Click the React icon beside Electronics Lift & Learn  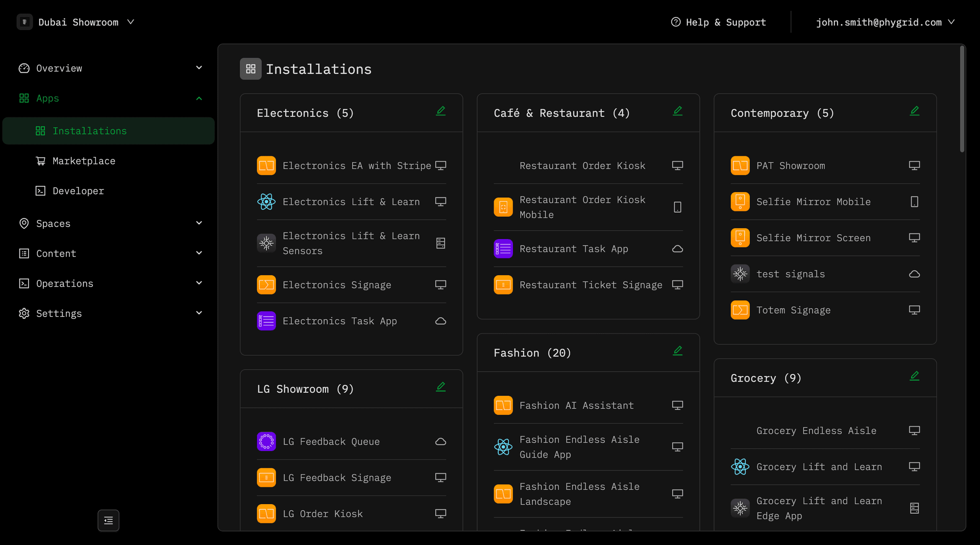(266, 202)
